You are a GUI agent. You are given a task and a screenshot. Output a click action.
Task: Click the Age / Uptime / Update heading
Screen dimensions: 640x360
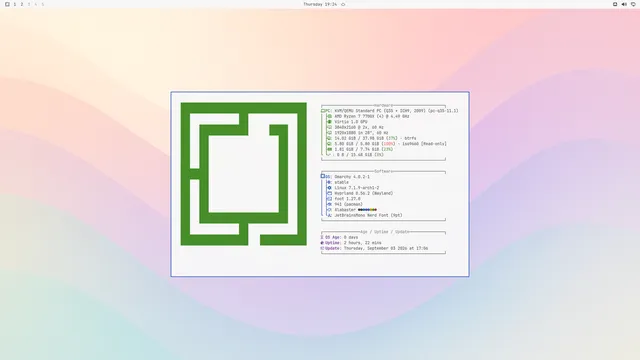point(384,232)
